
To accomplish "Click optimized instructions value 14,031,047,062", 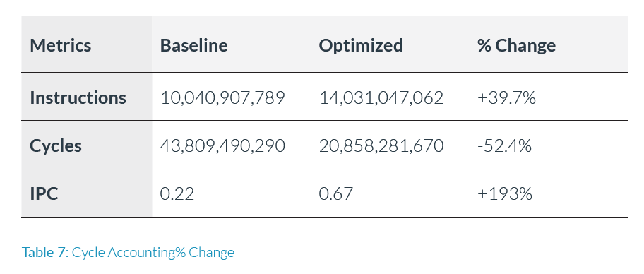I will (381, 97).
